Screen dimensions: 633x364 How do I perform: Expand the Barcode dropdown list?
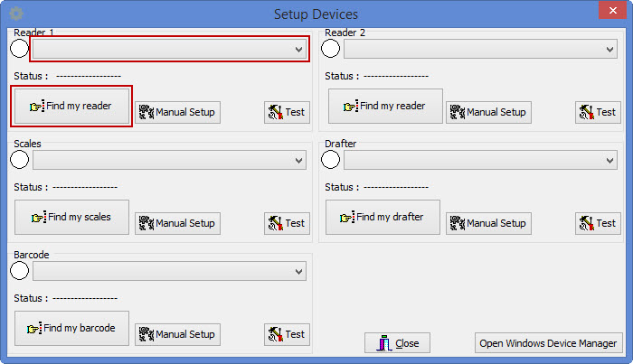point(298,271)
